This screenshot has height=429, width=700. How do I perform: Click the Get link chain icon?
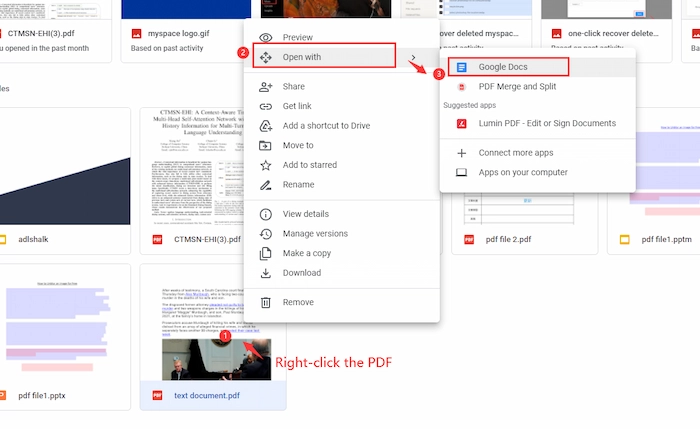(x=266, y=106)
